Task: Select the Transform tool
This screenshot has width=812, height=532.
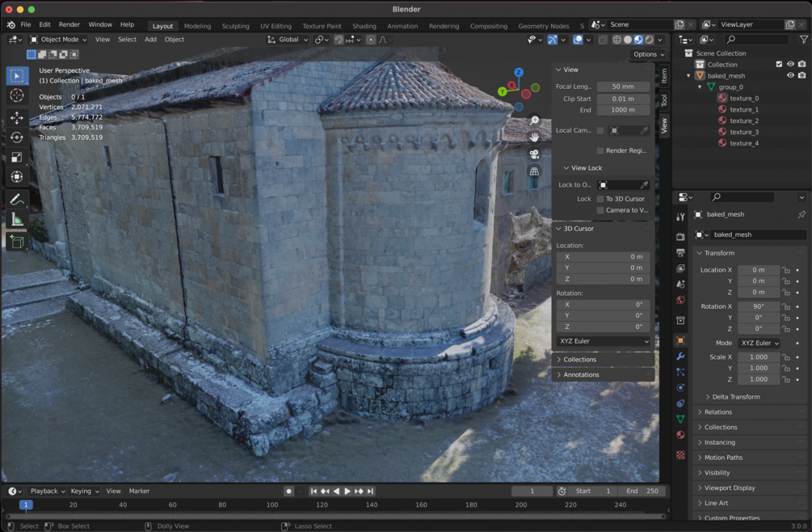Action: pyautogui.click(x=17, y=177)
